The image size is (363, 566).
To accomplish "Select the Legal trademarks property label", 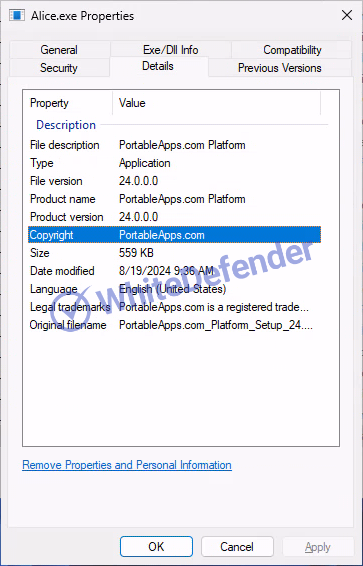I will (x=70, y=307).
